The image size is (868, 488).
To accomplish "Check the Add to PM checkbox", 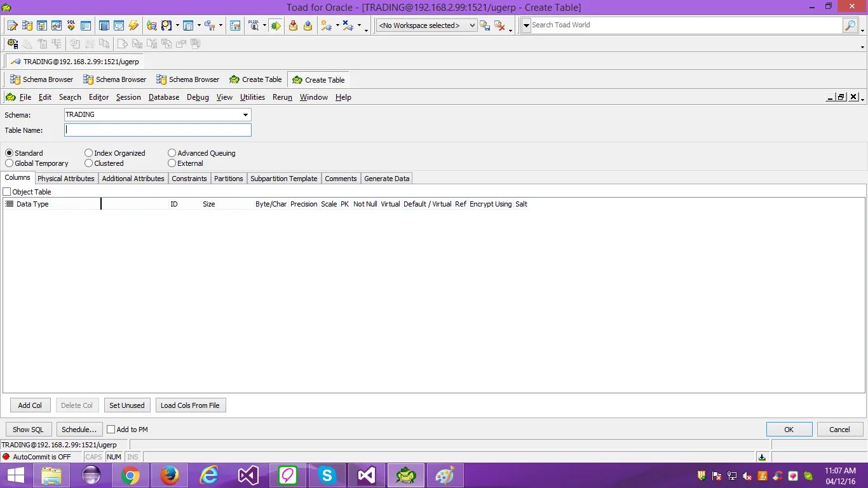I will (x=111, y=430).
